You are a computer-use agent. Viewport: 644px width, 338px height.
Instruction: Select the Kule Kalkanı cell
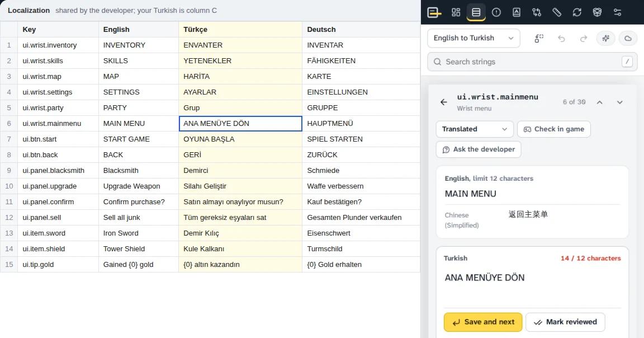(240, 249)
